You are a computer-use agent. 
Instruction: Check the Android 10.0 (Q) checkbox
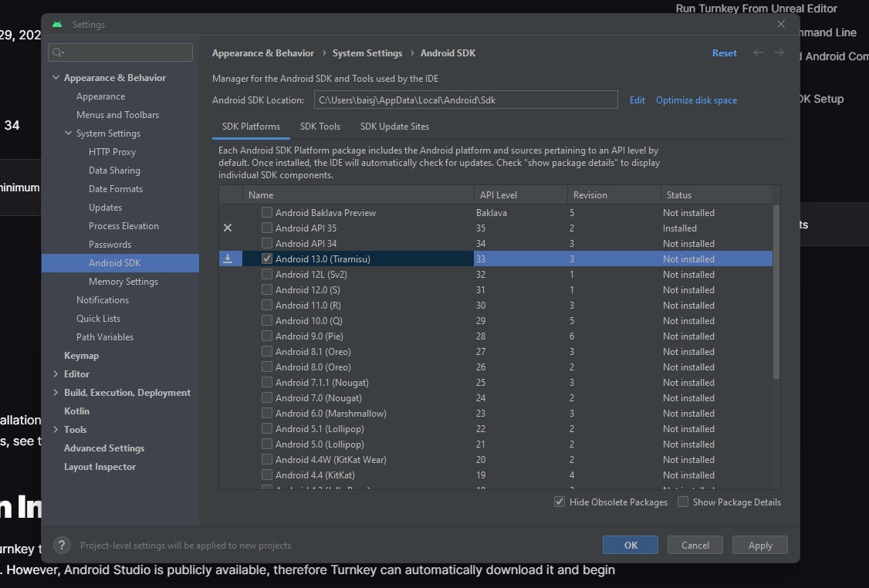pyautogui.click(x=267, y=321)
